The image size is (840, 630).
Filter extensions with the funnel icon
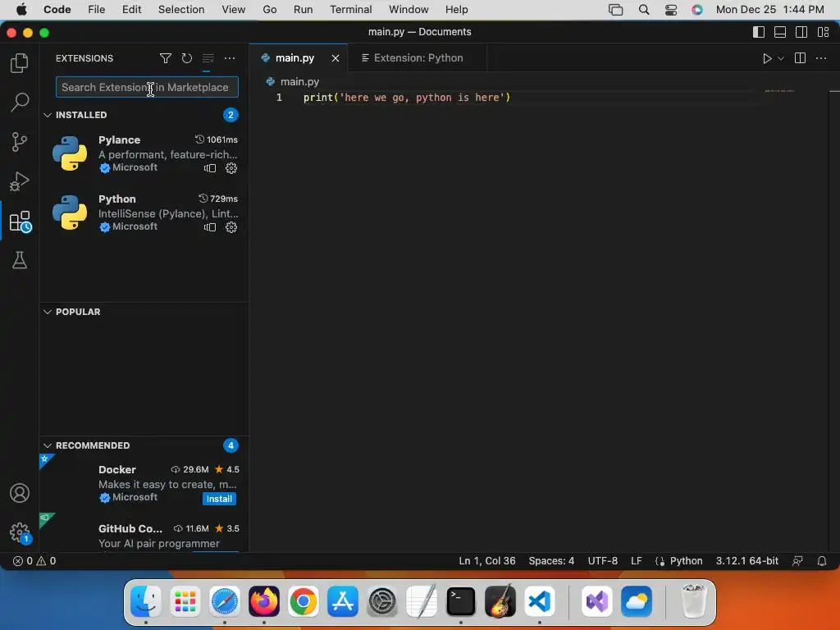166,58
